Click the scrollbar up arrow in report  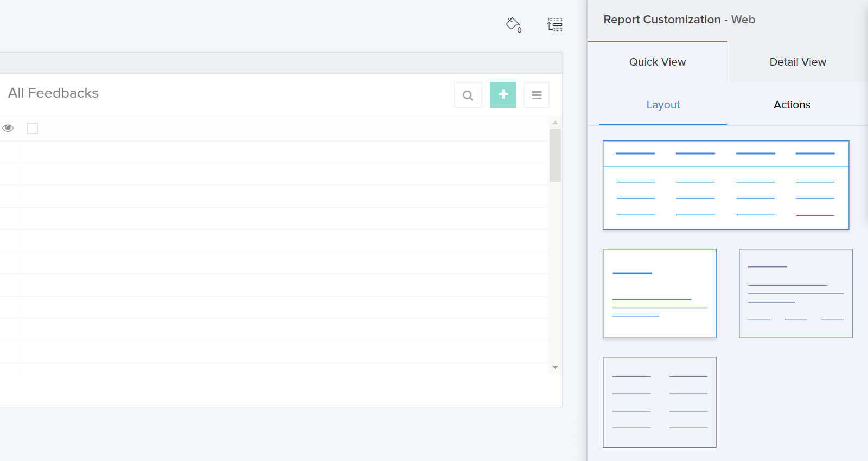click(x=555, y=123)
